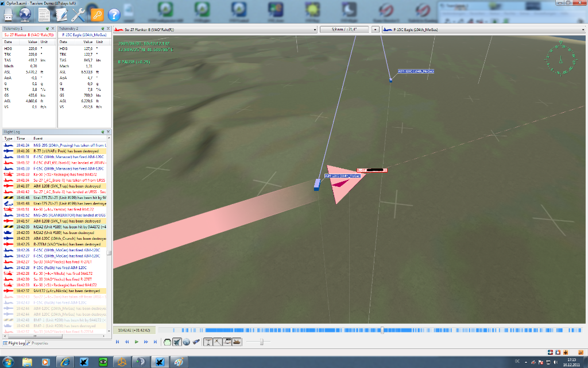Click the telescope view icon in bottom toolbar
Image resolution: width=588 pixels, height=368 pixels.
tap(196, 342)
